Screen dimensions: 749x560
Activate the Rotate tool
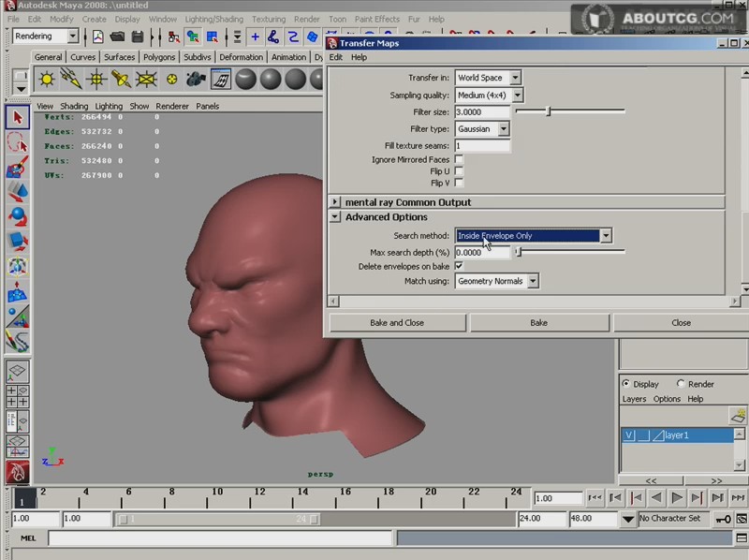coord(18,217)
